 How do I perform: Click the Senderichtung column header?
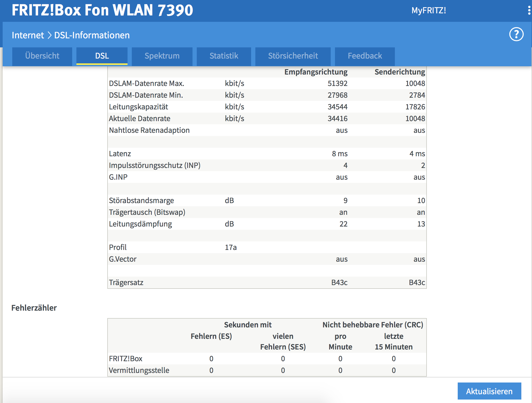399,72
